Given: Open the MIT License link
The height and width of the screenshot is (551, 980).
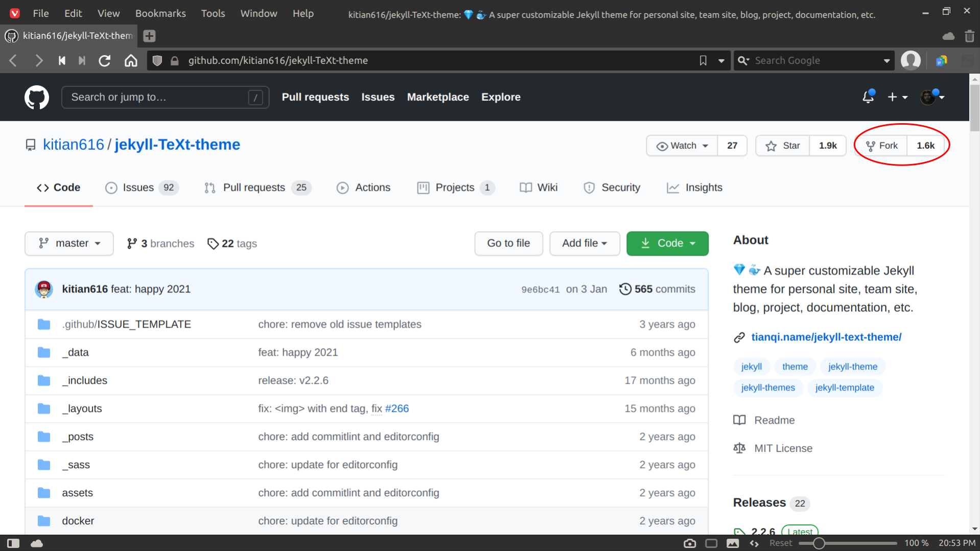Looking at the screenshot, I should tap(783, 448).
